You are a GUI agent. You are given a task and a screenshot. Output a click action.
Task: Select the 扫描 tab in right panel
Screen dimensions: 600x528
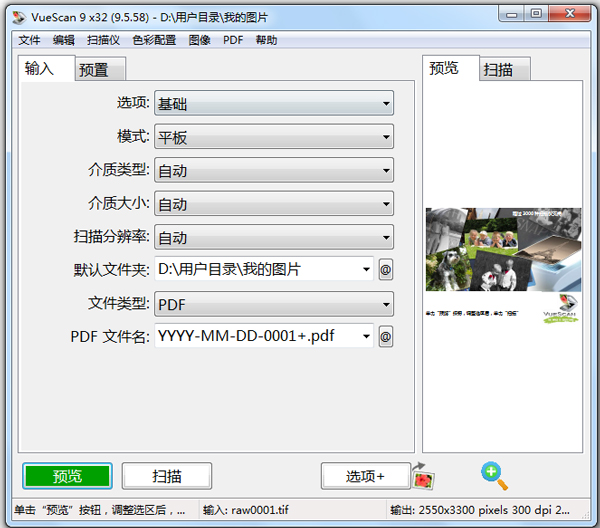[x=505, y=69]
